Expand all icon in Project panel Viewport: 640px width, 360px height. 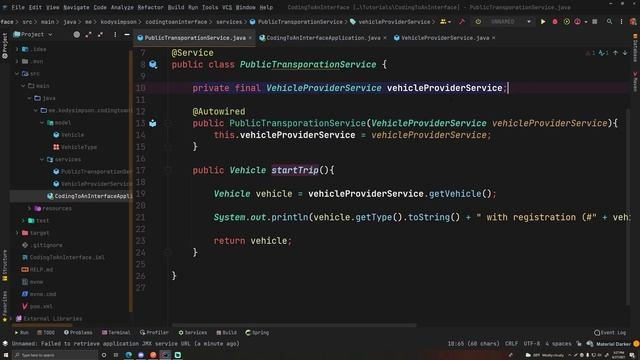click(89, 35)
